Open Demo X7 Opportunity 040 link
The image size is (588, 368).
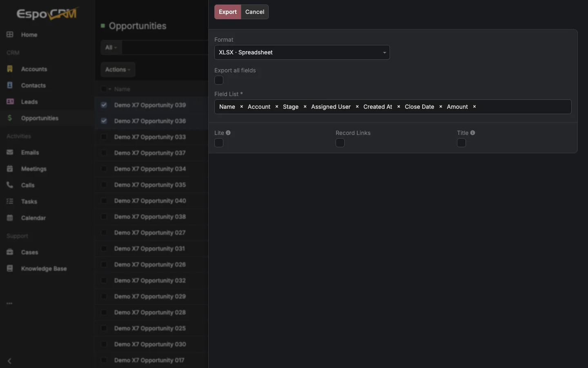click(150, 201)
